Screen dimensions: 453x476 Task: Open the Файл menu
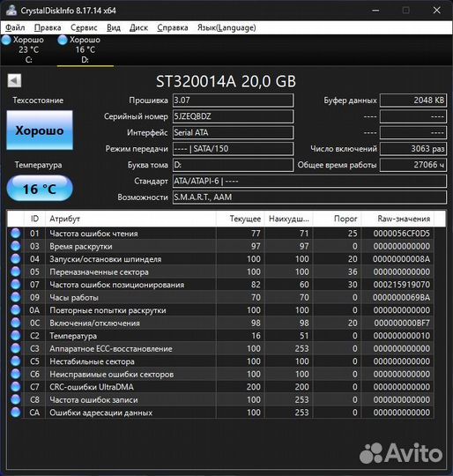tap(15, 27)
